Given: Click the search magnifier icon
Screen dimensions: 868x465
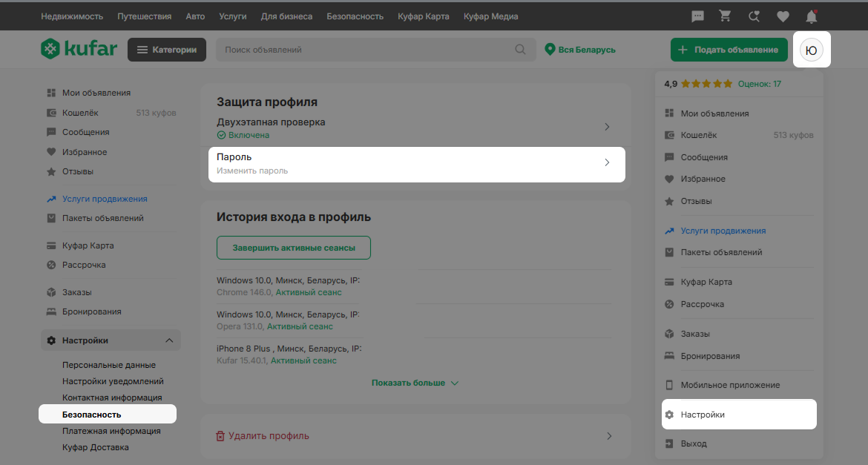Looking at the screenshot, I should point(520,49).
